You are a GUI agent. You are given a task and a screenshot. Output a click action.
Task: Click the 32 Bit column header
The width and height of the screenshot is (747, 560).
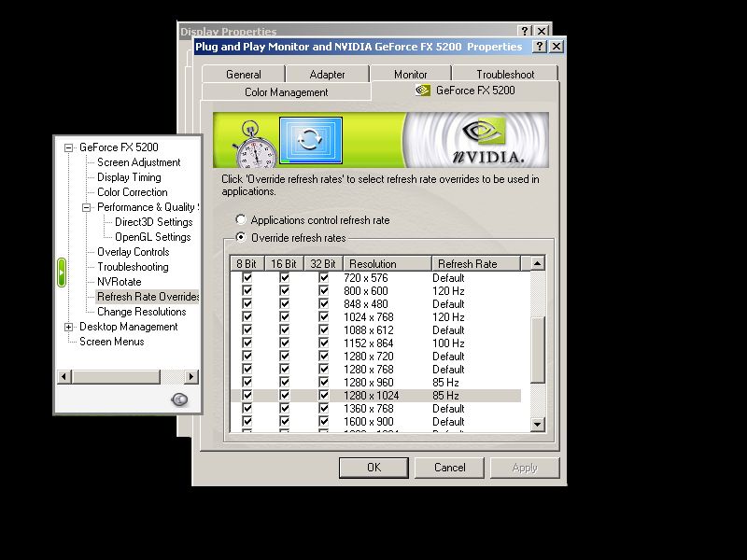click(323, 264)
